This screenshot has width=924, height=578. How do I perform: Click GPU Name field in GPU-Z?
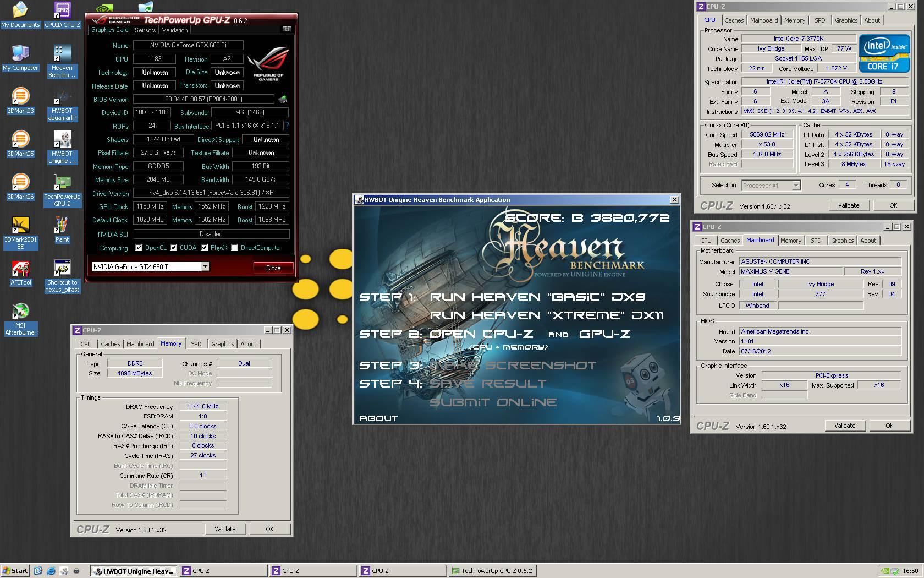click(x=188, y=45)
